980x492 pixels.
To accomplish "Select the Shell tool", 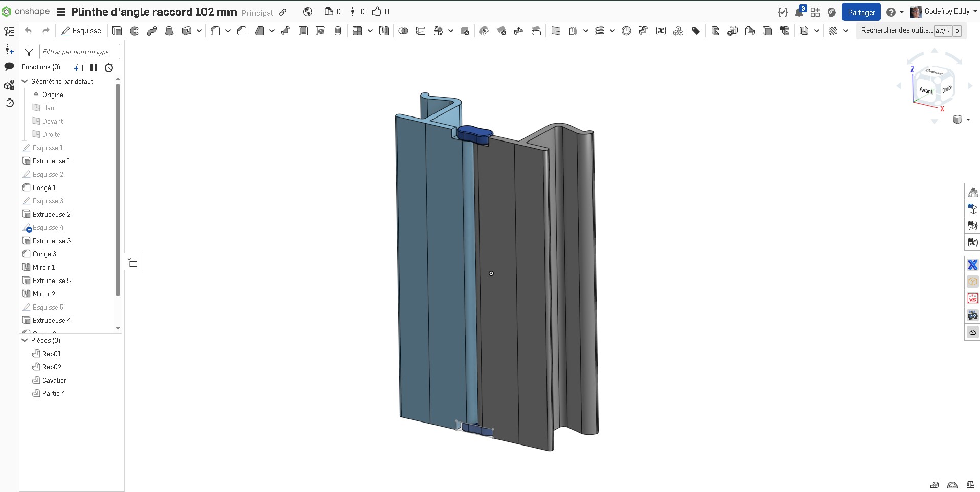I will pos(303,31).
